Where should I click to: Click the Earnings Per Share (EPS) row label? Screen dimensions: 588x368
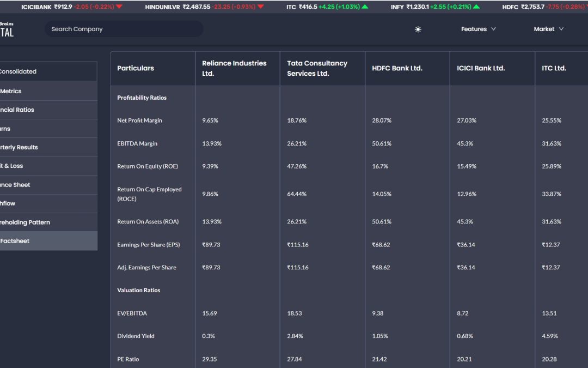[x=149, y=245]
